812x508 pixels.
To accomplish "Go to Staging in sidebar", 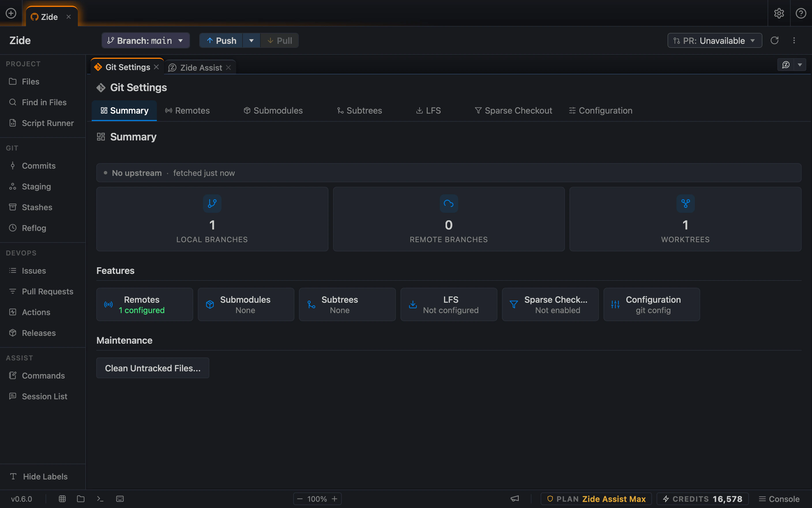I will point(43,187).
